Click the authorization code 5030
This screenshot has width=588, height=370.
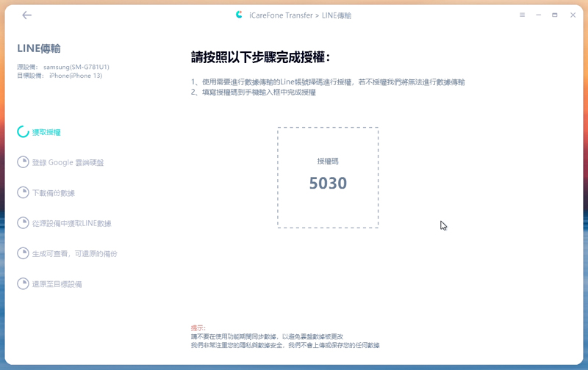(x=328, y=184)
